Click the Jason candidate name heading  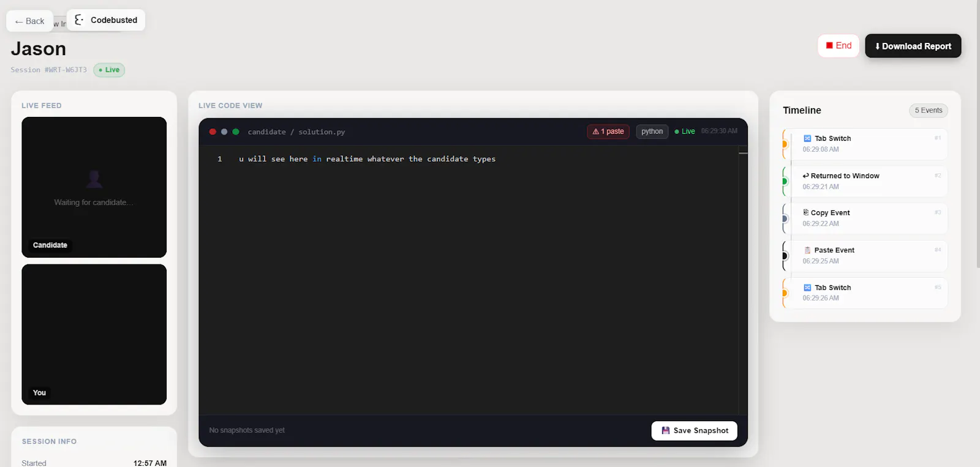click(x=39, y=49)
